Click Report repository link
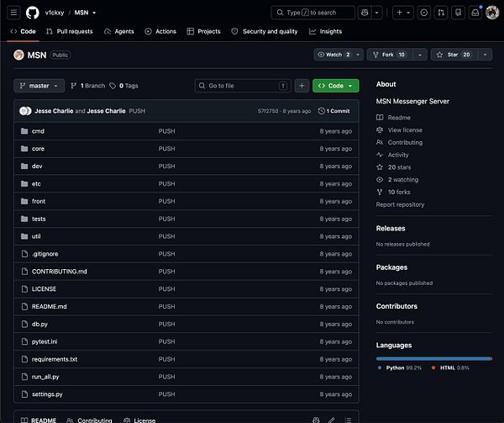Viewport: 504px width, 423px height. tap(400, 204)
